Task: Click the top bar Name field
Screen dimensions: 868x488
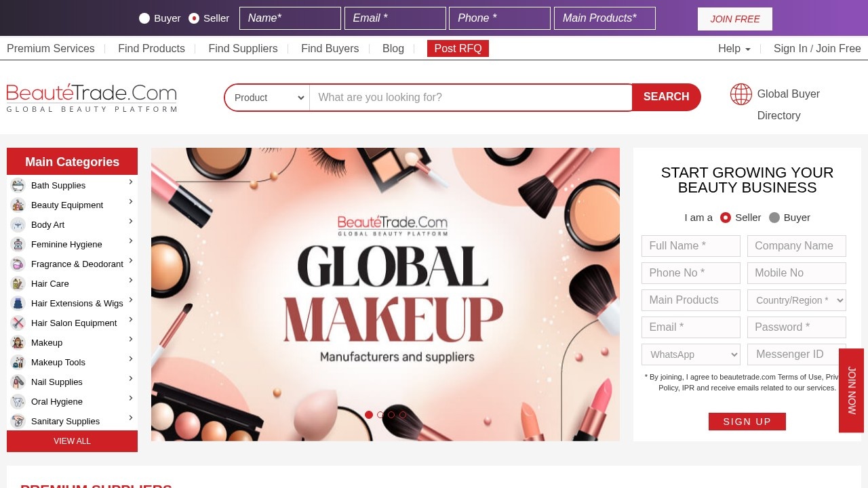Action: point(290,18)
